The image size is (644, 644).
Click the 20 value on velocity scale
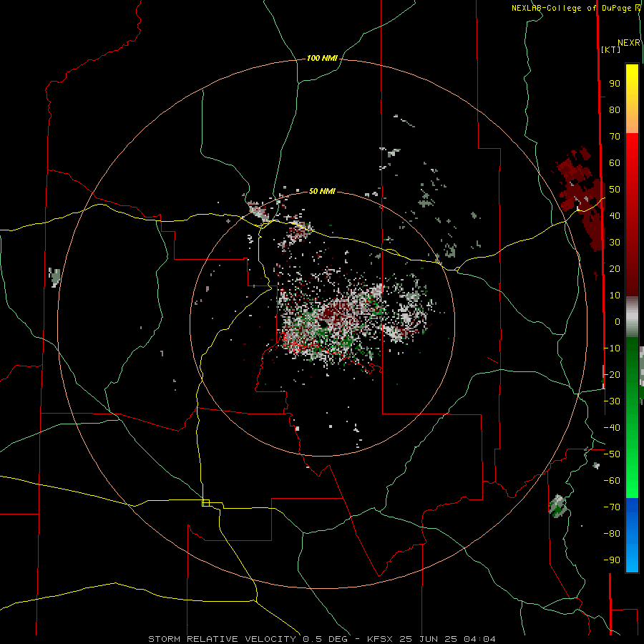point(615,269)
